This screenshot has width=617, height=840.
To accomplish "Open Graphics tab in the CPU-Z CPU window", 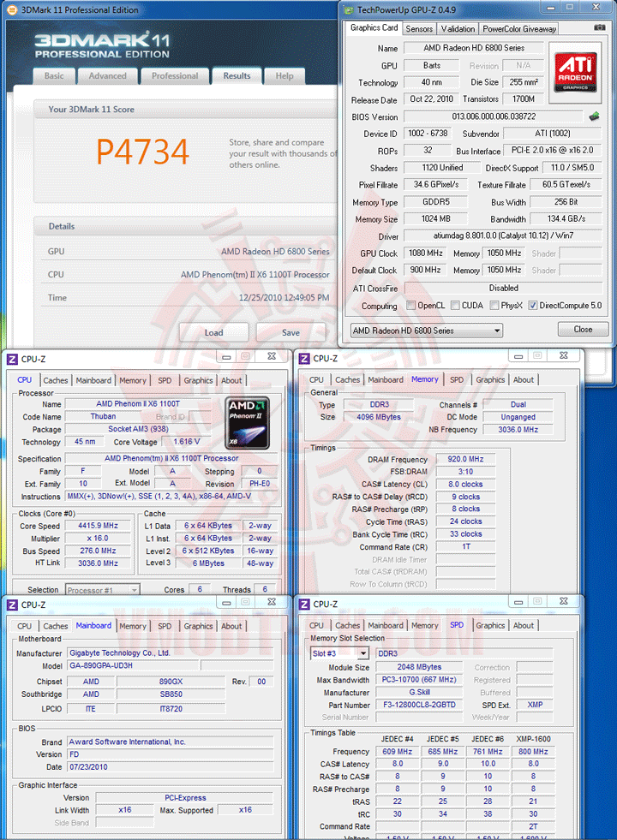I will 198,380.
